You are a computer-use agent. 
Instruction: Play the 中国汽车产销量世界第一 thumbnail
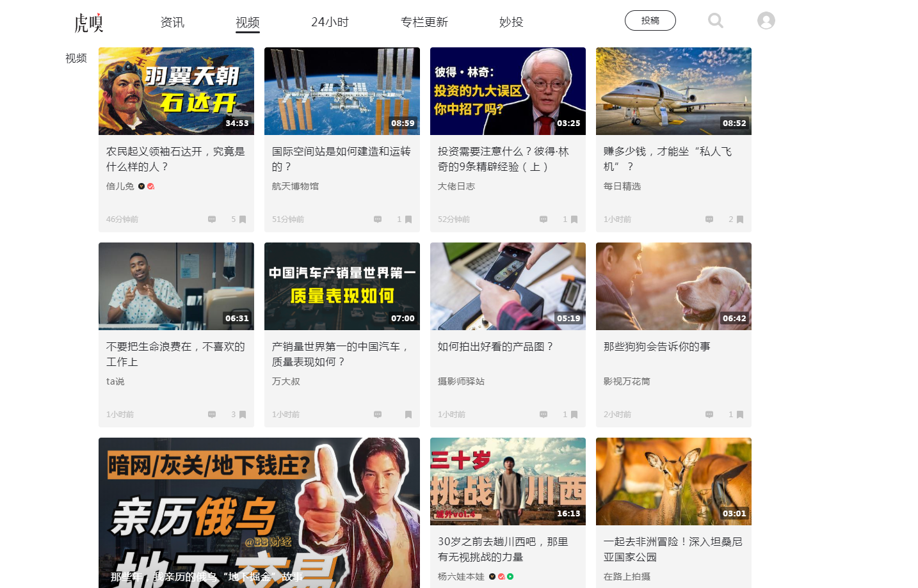click(x=342, y=286)
